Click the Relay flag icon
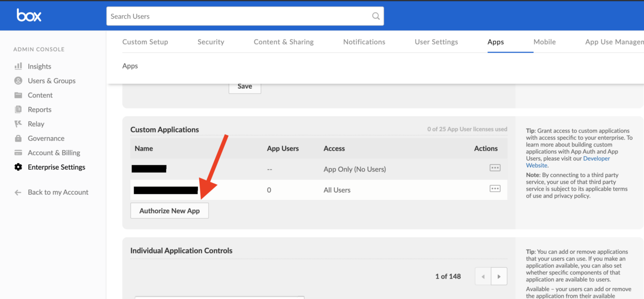The image size is (644, 299). point(18,124)
